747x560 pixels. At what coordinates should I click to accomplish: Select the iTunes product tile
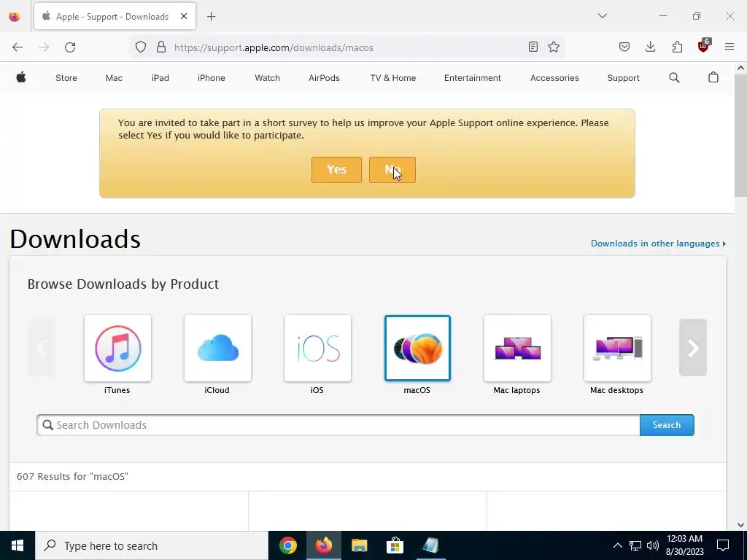click(117, 348)
